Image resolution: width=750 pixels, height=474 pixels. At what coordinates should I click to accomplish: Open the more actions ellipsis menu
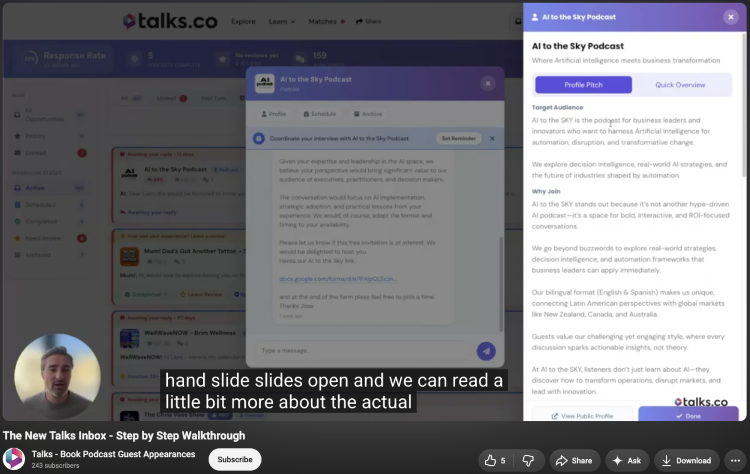coord(735,460)
